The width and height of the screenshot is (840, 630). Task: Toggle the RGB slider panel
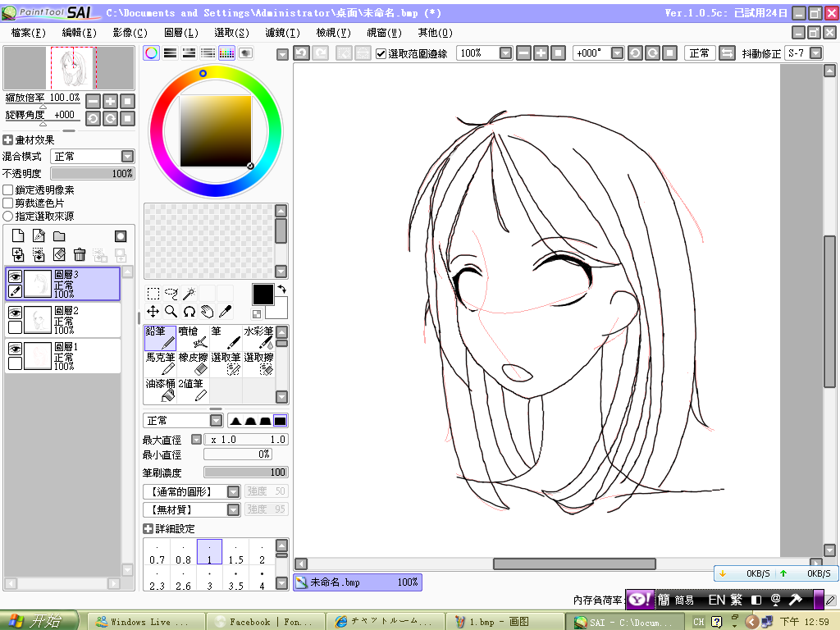pyautogui.click(x=171, y=53)
